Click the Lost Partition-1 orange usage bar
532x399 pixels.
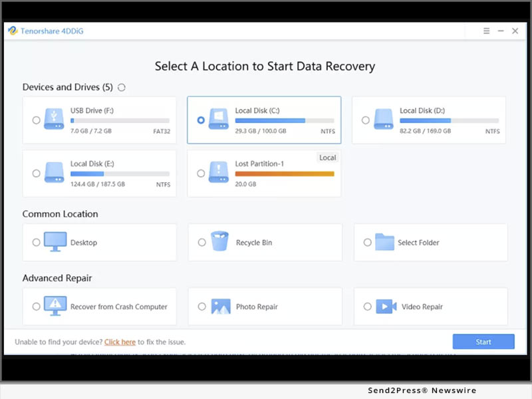[285, 174]
